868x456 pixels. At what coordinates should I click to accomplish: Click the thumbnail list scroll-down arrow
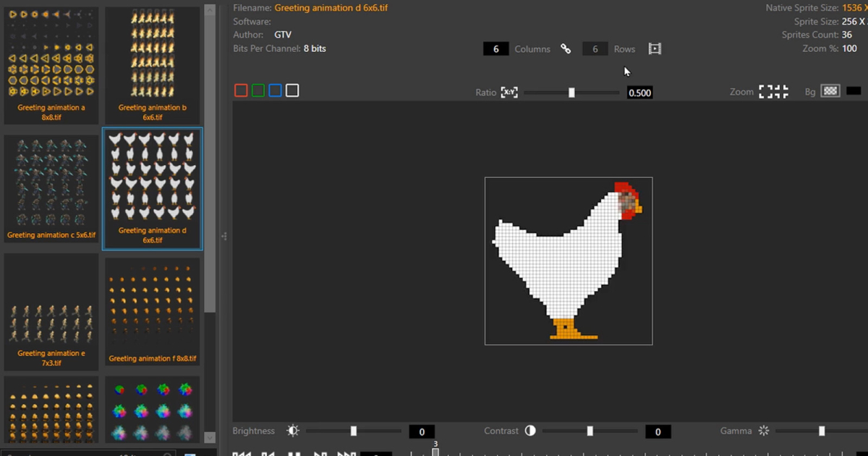pos(210,437)
